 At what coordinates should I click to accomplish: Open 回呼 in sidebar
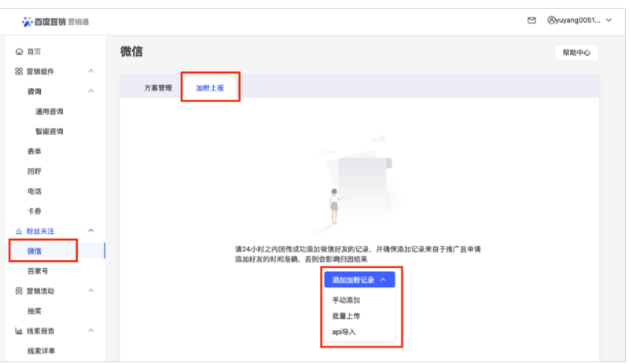click(35, 171)
